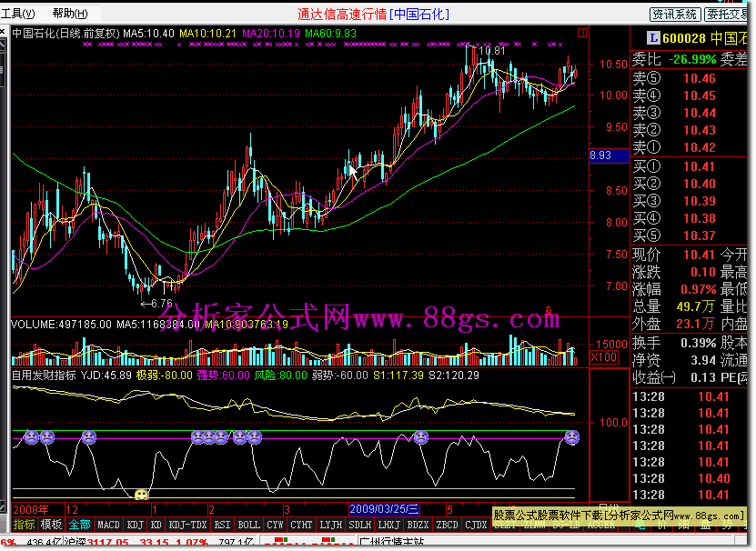Switch to the KDJ indicator
This screenshot has height=551, width=756.
135,525
